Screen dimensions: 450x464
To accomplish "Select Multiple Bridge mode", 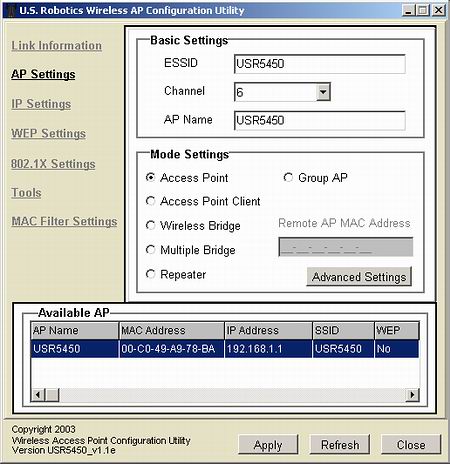I will click(151, 250).
